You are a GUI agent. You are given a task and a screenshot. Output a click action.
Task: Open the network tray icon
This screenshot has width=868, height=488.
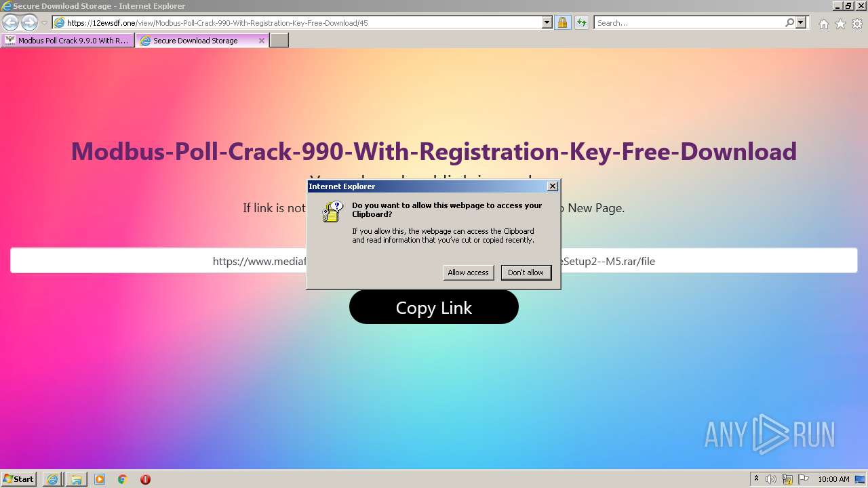click(787, 479)
